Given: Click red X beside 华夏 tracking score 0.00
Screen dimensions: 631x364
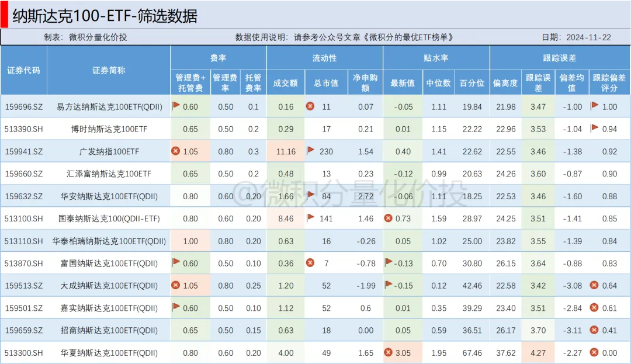Looking at the screenshot, I should pos(594,352).
